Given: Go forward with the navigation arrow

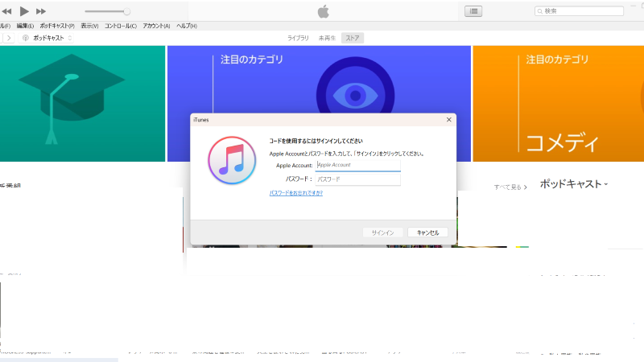Looking at the screenshot, I should pyautogui.click(x=9, y=38).
